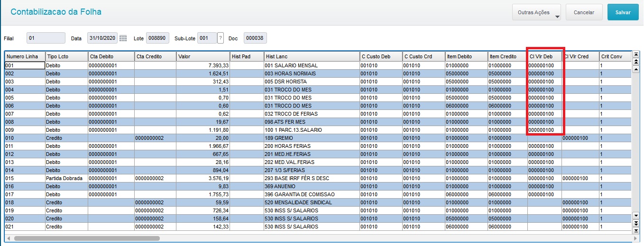Click the C Custo Crd column header

(423, 56)
